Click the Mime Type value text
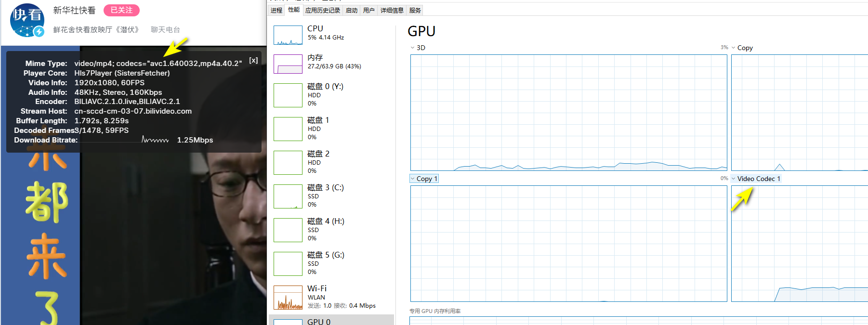 pos(158,64)
